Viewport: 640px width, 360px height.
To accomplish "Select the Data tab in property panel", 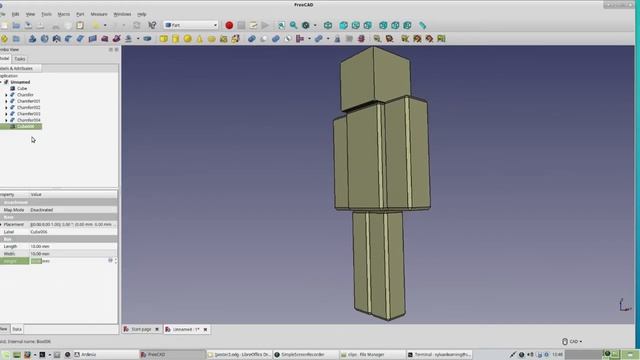I will click(x=17, y=329).
